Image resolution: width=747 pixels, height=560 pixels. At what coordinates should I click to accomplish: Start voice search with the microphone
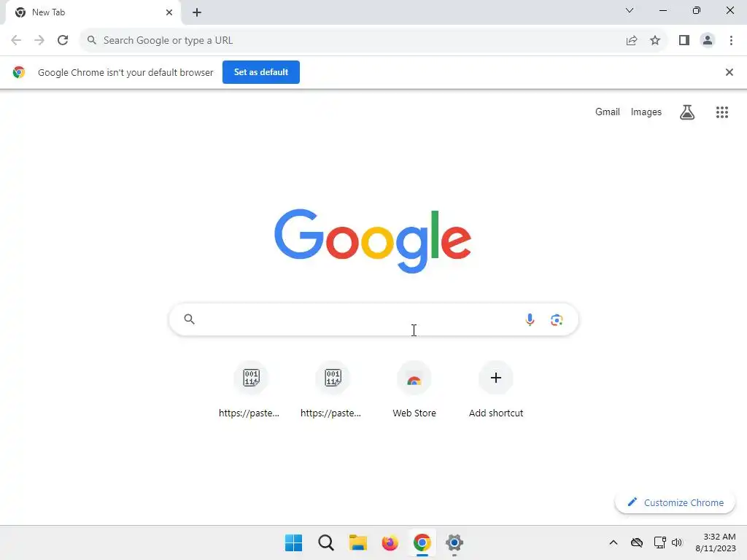(530, 319)
